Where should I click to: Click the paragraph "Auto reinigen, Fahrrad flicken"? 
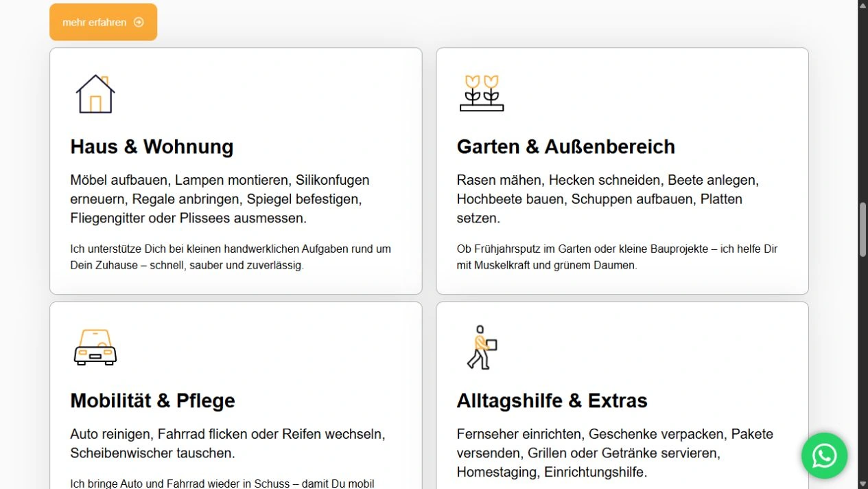pos(228,444)
